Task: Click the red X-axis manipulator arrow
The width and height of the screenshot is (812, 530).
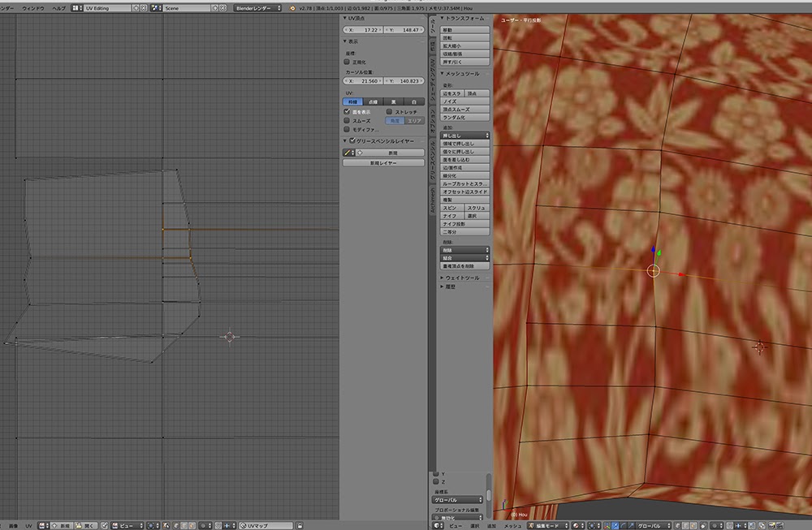Action: pyautogui.click(x=680, y=274)
